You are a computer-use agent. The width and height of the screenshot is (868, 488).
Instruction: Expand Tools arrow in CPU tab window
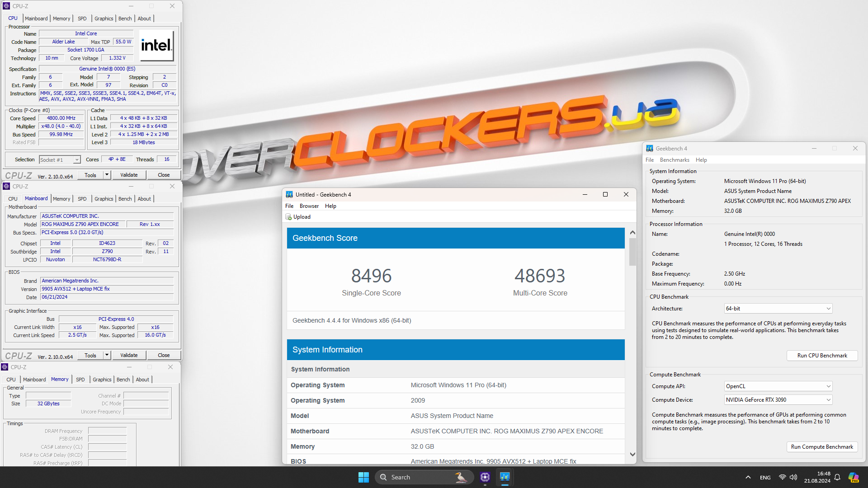point(107,175)
